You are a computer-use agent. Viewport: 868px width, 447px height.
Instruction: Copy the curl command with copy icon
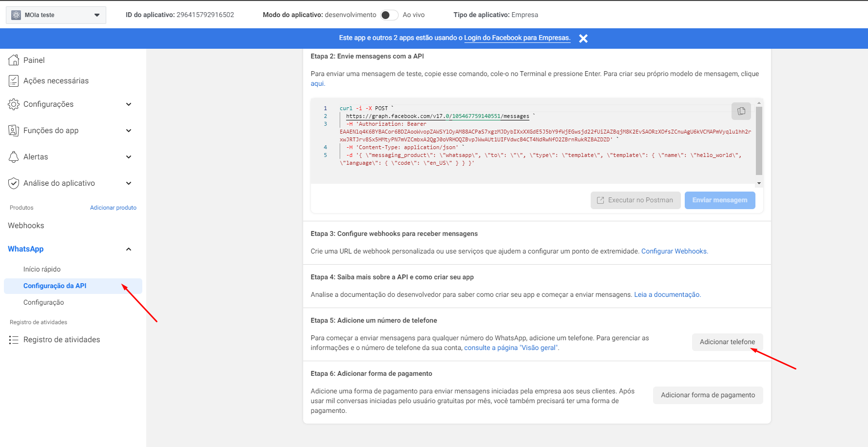click(741, 111)
